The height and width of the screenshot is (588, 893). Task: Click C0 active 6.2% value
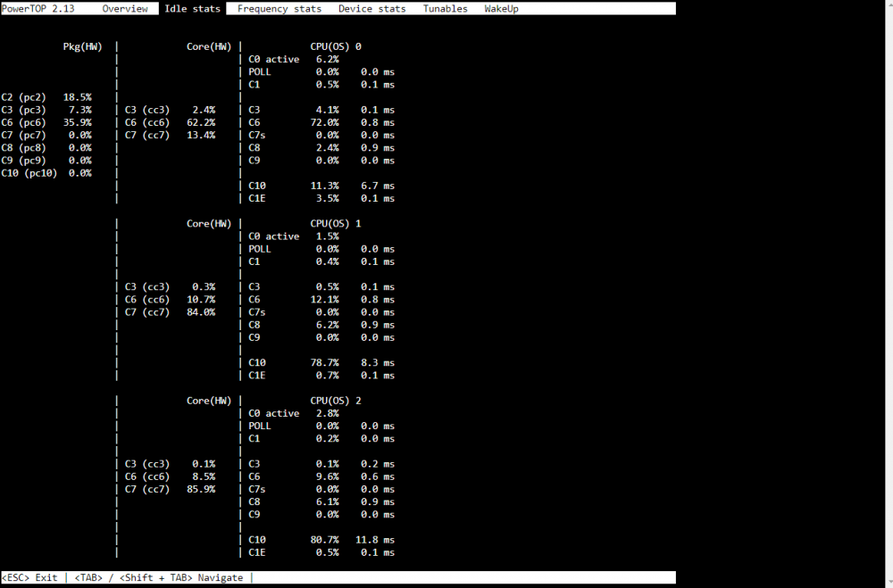(328, 59)
